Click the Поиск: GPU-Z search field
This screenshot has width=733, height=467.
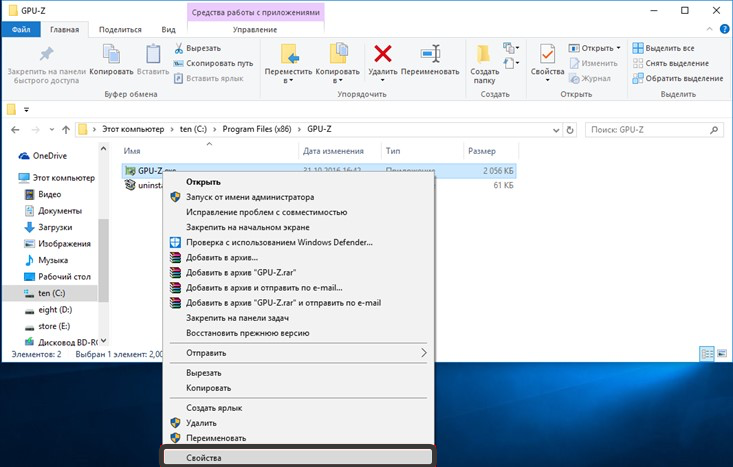[654, 129]
